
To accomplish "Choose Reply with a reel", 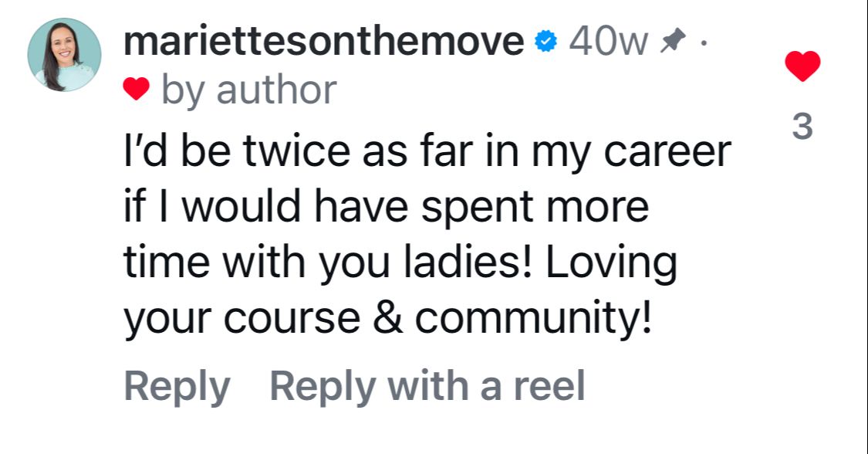I will (427, 386).
